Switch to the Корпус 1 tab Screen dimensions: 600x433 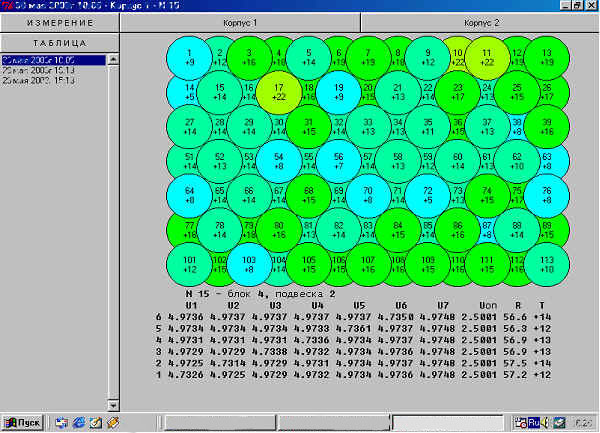tap(240, 23)
